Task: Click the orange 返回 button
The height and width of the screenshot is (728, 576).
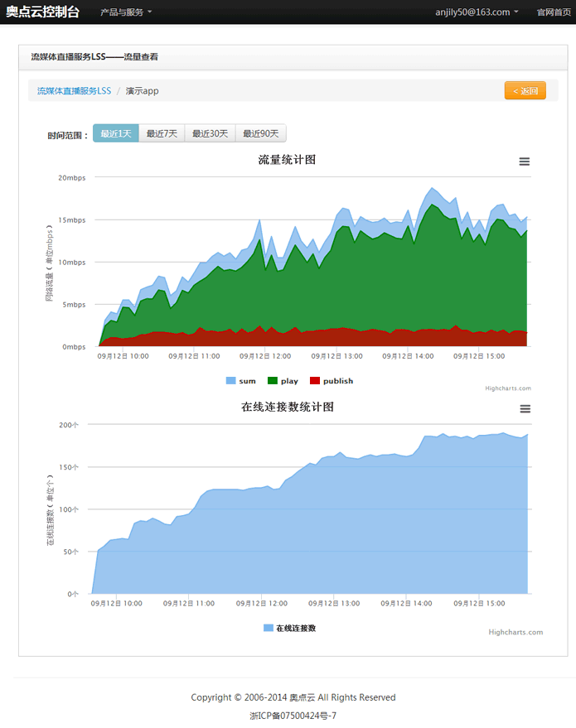Action: click(x=525, y=90)
